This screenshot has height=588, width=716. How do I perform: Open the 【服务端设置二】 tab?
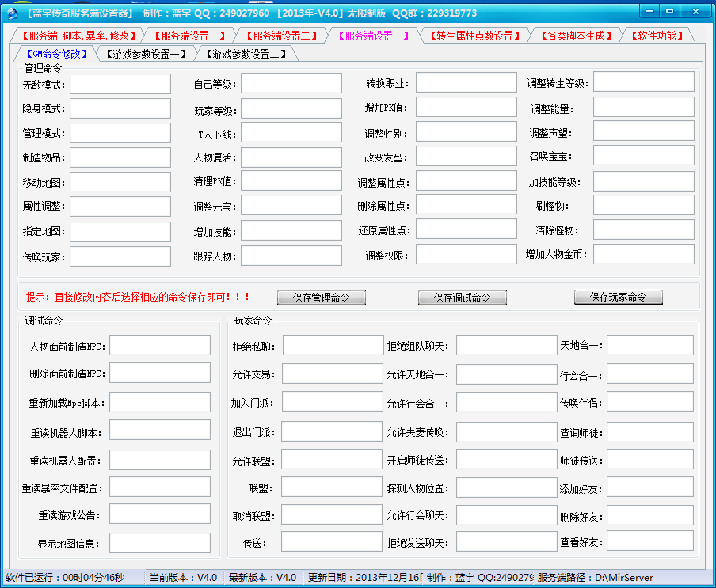(x=282, y=36)
